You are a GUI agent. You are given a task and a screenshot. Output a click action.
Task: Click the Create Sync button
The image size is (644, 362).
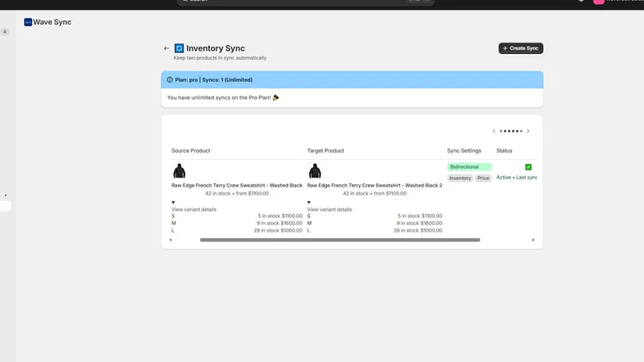521,48
